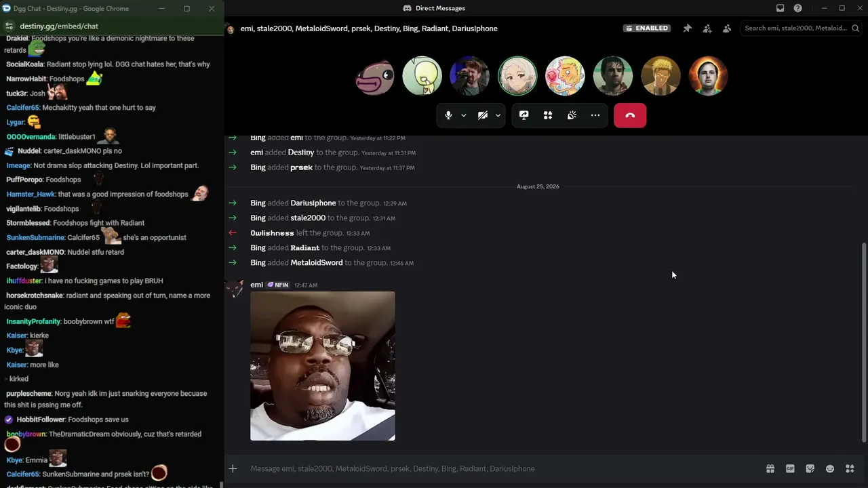Click username purplescheme in Dgg chat
Viewport: 868px width, 488px height.
tap(28, 394)
